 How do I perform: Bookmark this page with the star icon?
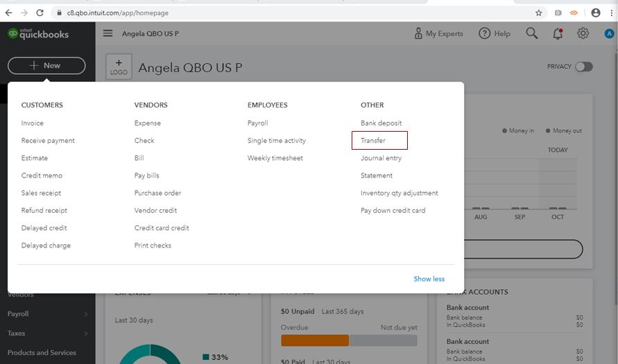coord(538,13)
